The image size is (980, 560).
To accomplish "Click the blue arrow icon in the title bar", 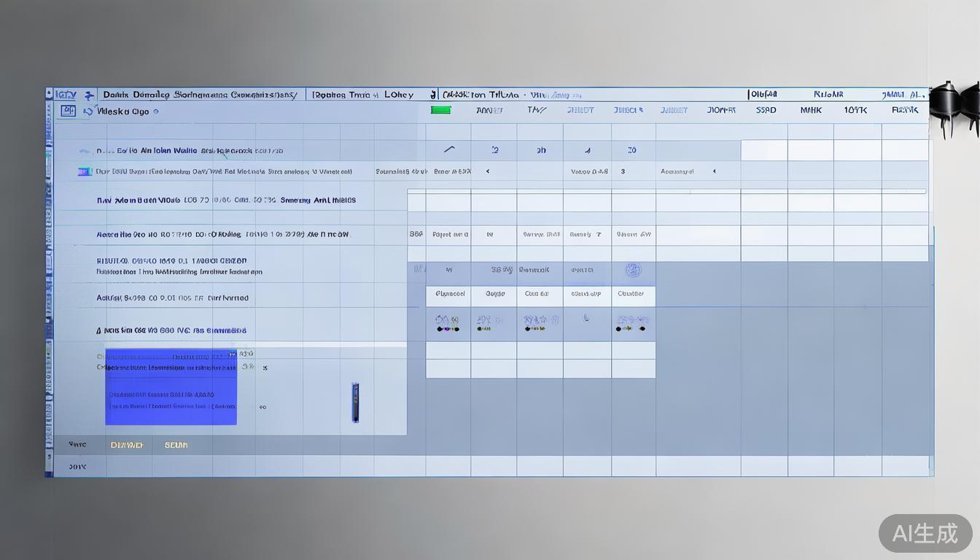I will click(89, 95).
